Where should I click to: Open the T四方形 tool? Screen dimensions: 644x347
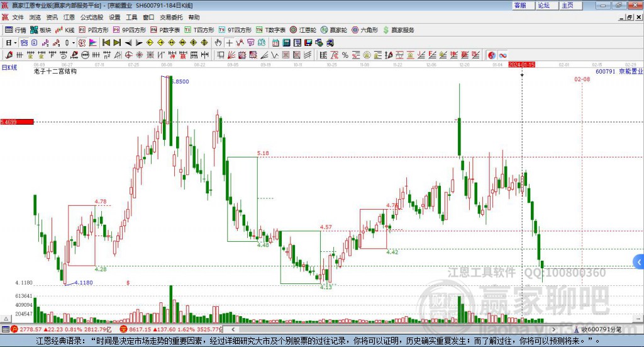199,30
